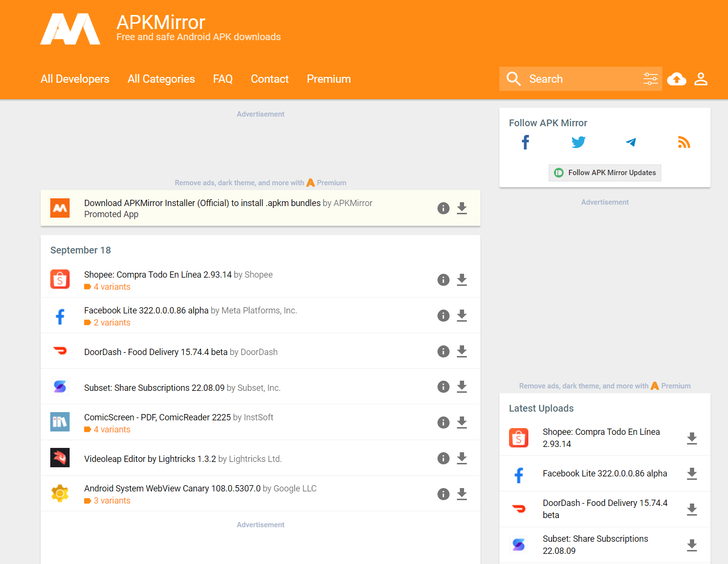Open Premium menu item
Screen dimensions: 728x564
pyautogui.click(x=329, y=79)
